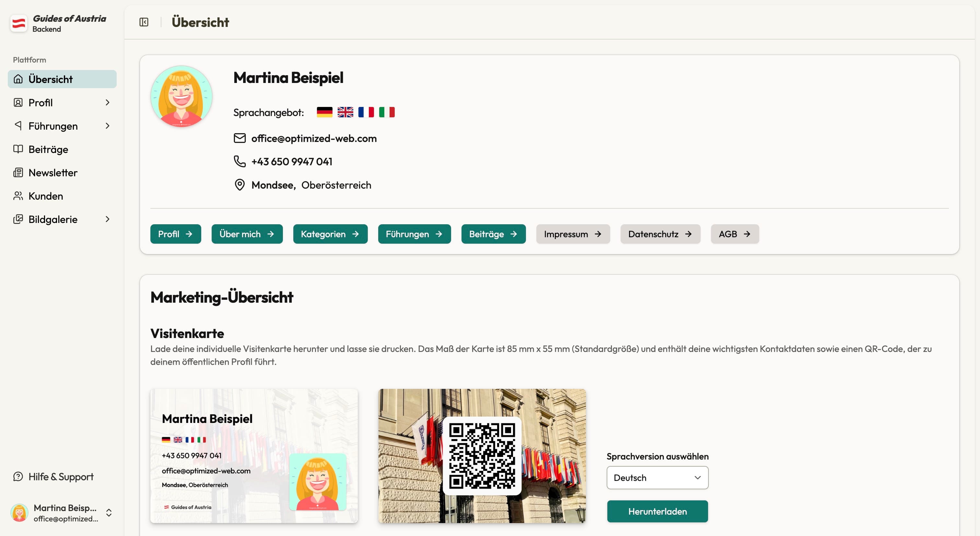Viewport: 980px width, 536px height.
Task: Click the envelope icon next to the email
Action: pyautogui.click(x=240, y=138)
